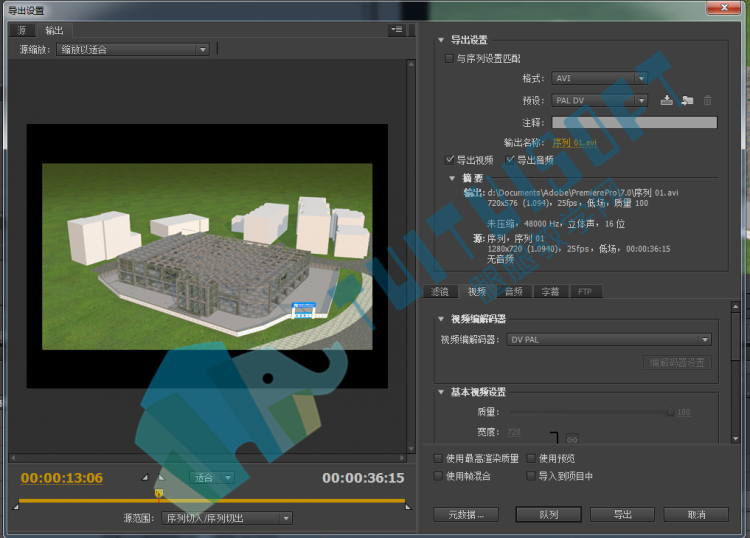Collapse the export settings section
The height and width of the screenshot is (538, 750).
[x=441, y=40]
